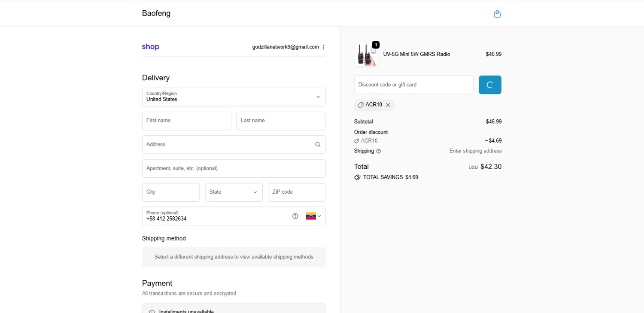Click the Apartment, suite, etc. field
644x313 pixels.
(x=234, y=168)
